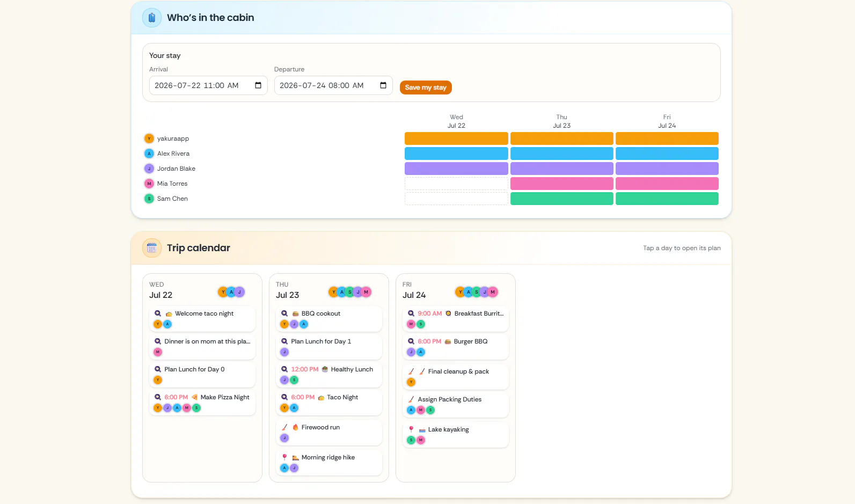
Task: Click magnifier icon on Welcome taco night
Action: click(x=158, y=313)
